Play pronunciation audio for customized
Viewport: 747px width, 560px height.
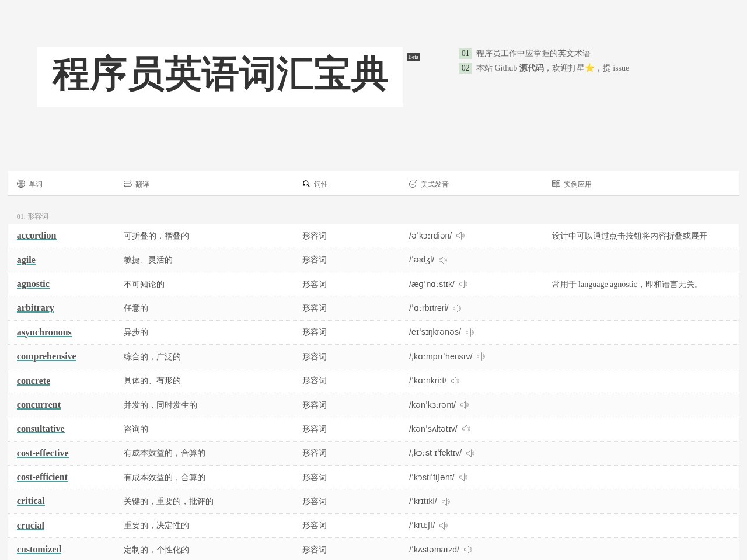pos(468,549)
